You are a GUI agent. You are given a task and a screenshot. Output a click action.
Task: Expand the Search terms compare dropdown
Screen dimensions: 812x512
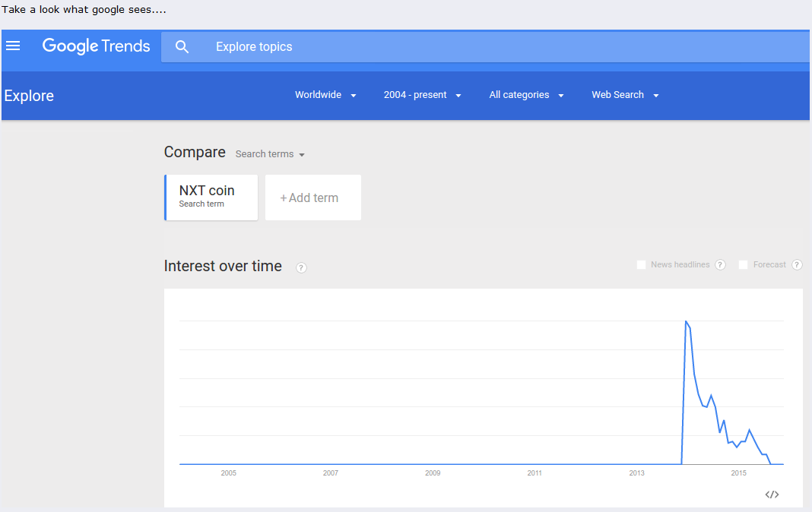[x=270, y=154]
